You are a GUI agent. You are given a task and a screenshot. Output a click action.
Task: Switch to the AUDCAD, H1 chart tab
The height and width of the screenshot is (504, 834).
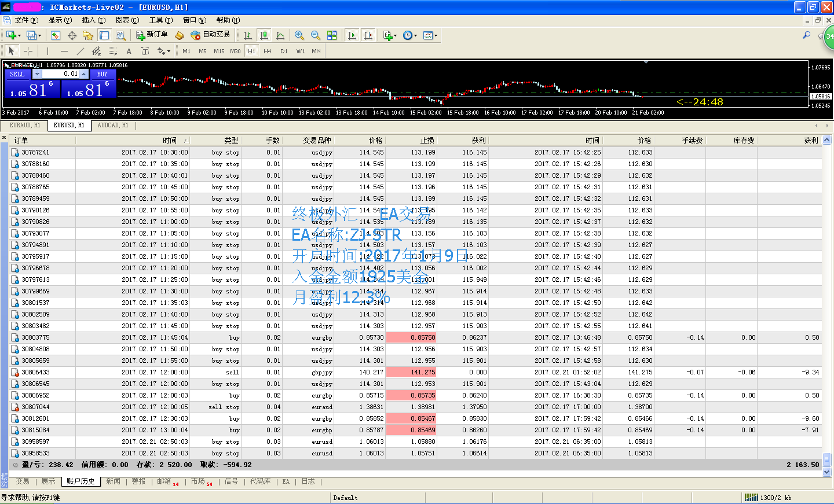tap(113, 126)
